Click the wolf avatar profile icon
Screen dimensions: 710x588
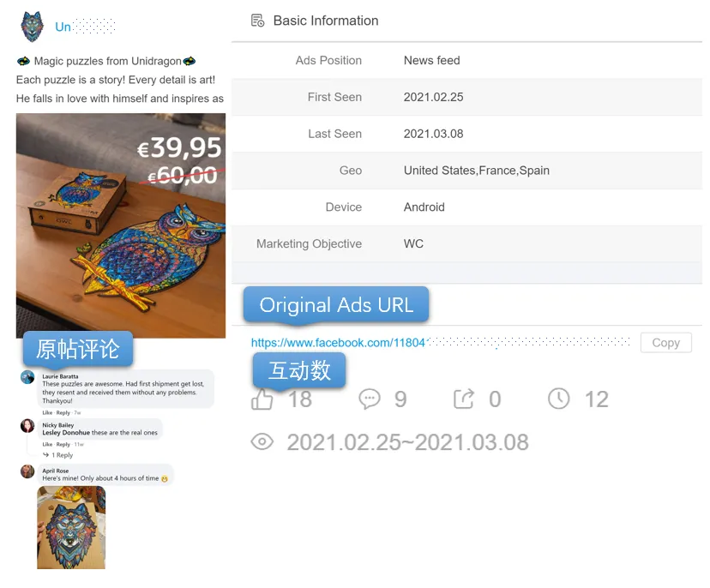pos(32,27)
